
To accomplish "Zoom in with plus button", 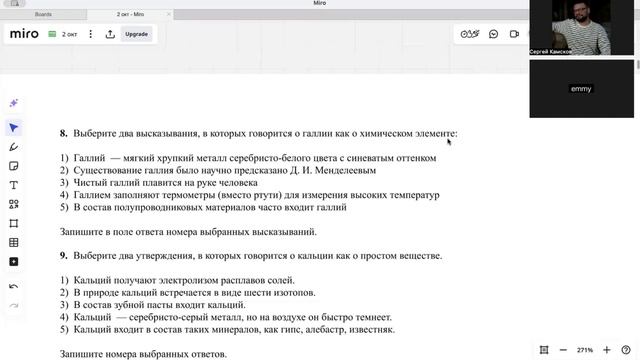I will click(x=607, y=350).
